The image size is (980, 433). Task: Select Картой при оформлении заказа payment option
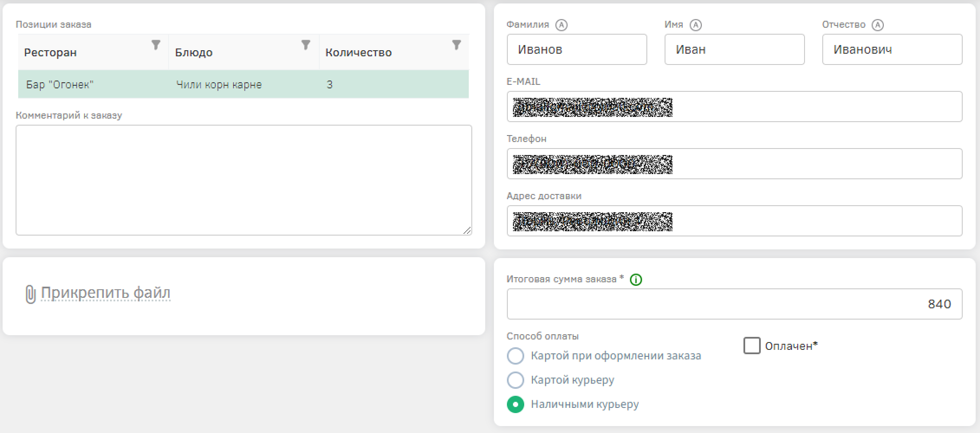tap(515, 356)
